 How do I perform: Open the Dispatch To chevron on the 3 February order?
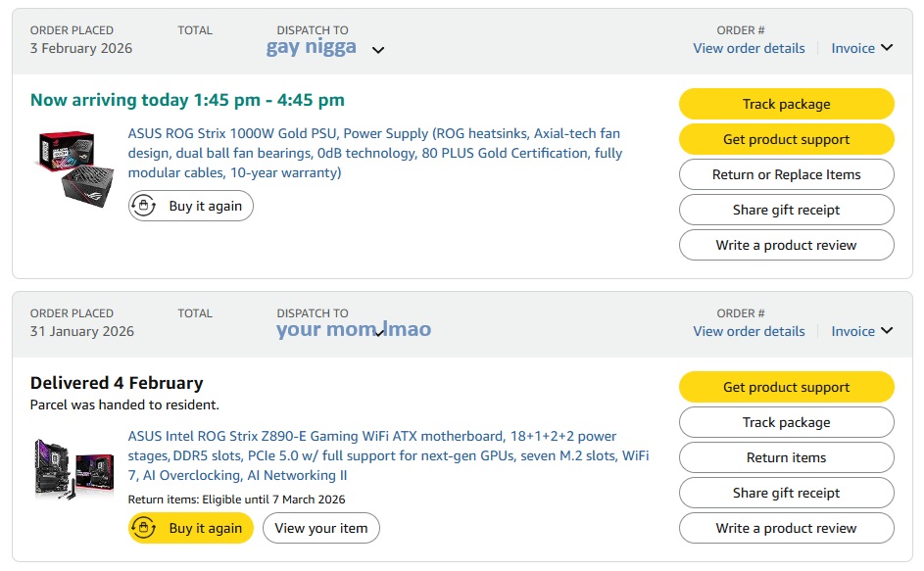[378, 50]
